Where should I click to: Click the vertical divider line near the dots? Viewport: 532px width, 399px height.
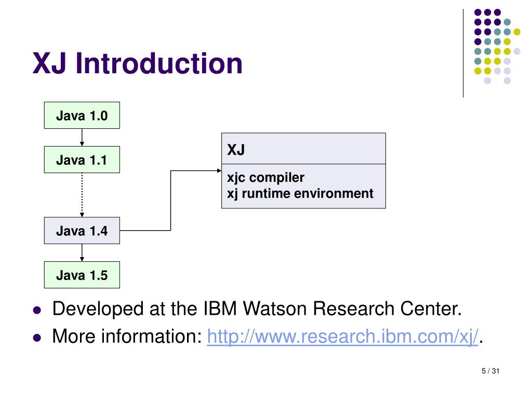[x=463, y=54]
